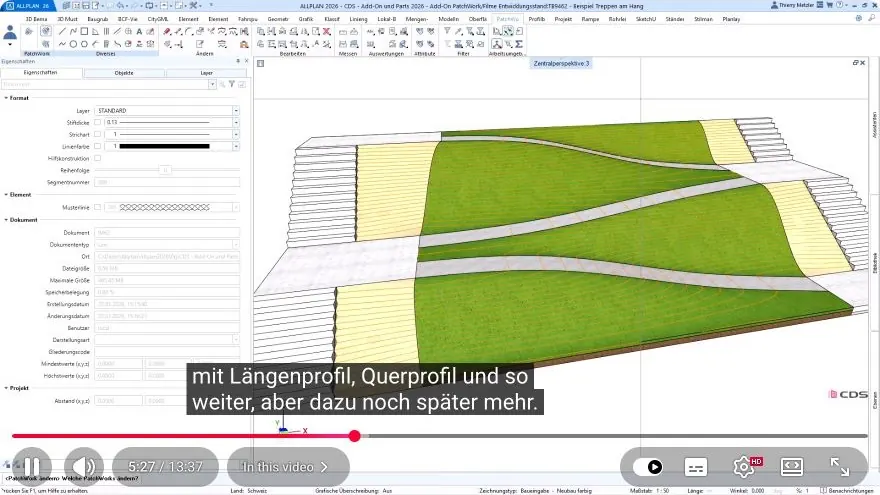
Task: Click the Reihenfolge slider handle
Action: [x=164, y=170]
